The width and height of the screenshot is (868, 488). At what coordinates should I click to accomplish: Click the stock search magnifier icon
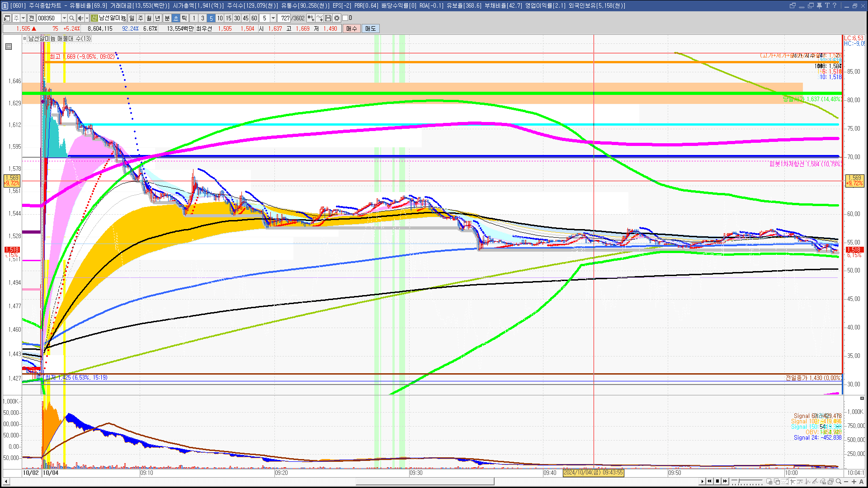pos(71,18)
